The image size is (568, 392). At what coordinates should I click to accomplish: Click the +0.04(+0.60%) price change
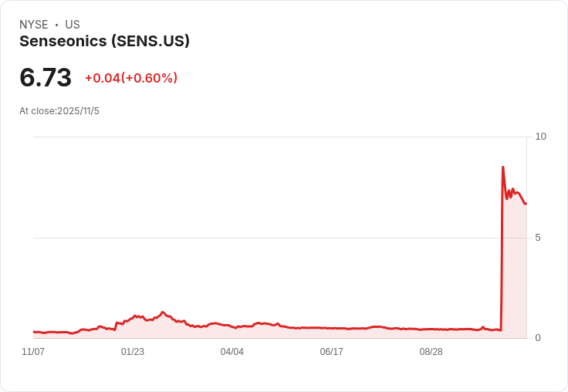131,78
